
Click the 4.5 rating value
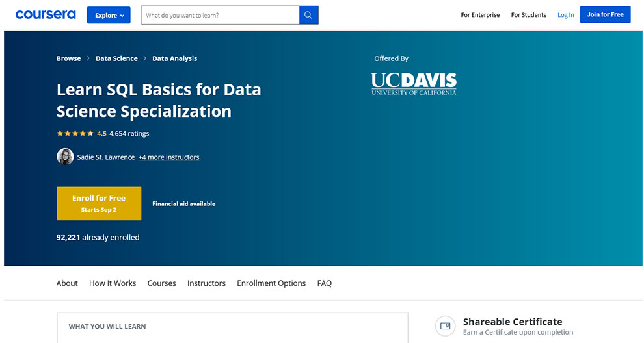101,133
